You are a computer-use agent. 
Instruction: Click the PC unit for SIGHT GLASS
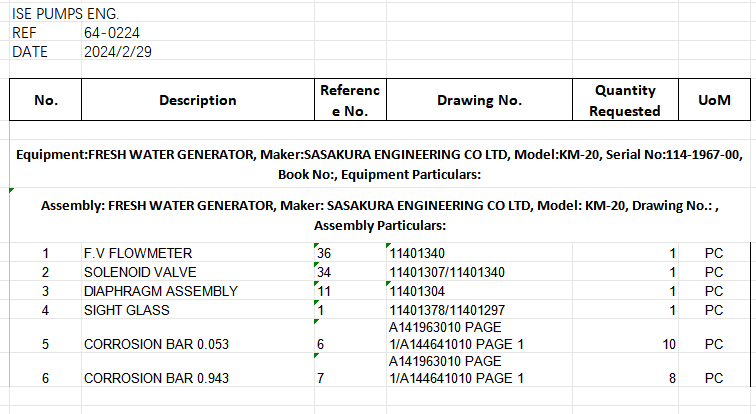(x=715, y=310)
